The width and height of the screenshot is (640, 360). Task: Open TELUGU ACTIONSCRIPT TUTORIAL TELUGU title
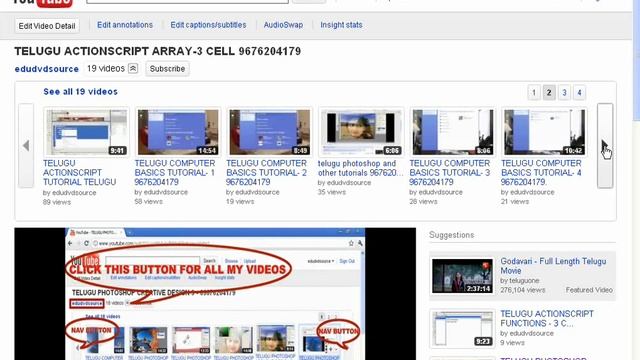[80, 173]
